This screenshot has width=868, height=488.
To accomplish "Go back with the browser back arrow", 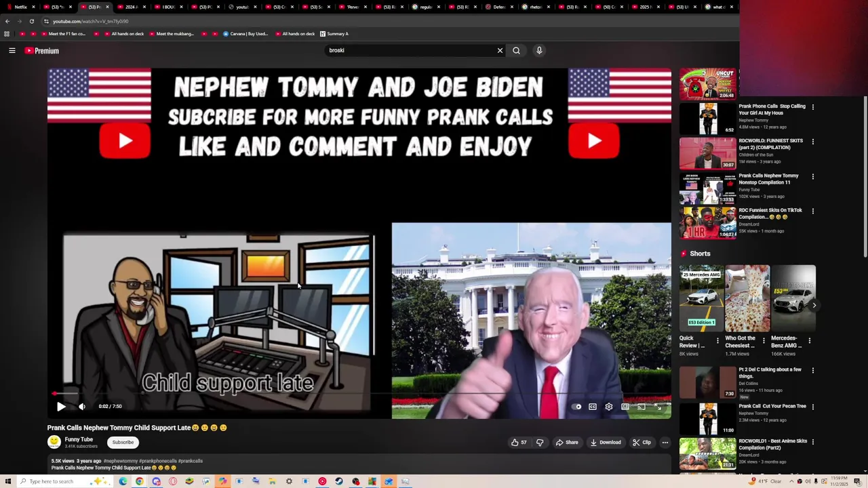I will point(7,21).
